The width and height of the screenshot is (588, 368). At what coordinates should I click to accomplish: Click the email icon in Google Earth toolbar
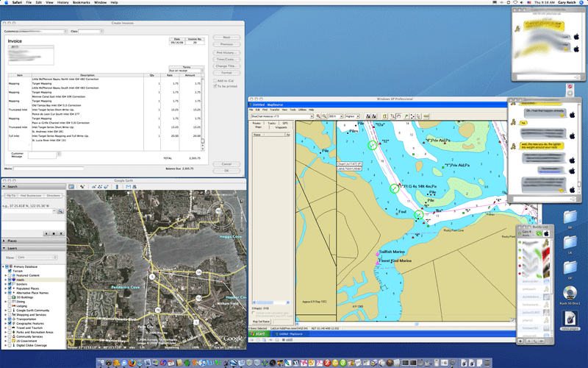click(x=128, y=187)
